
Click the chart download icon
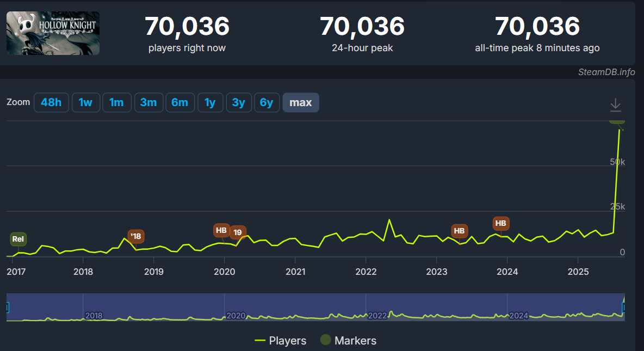coord(615,104)
